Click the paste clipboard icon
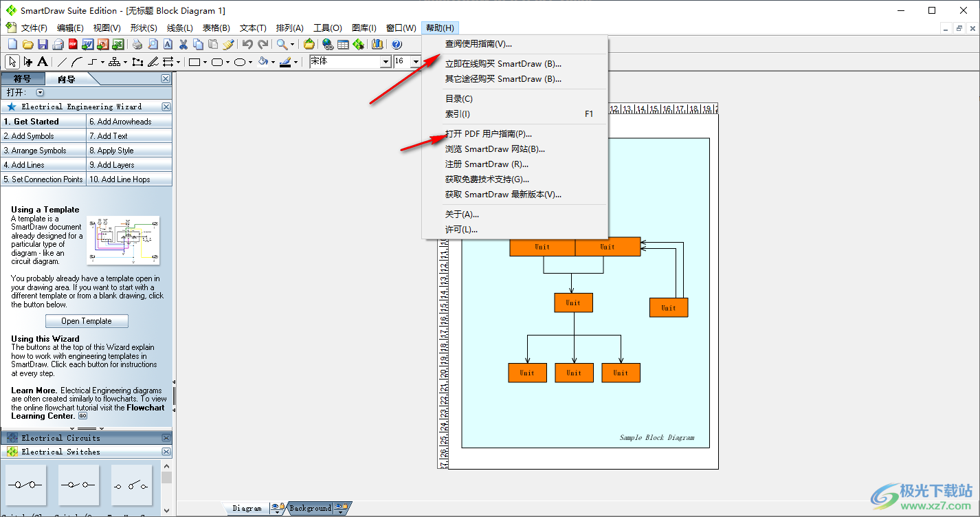Screen dimensions: 980x517 coord(213,44)
